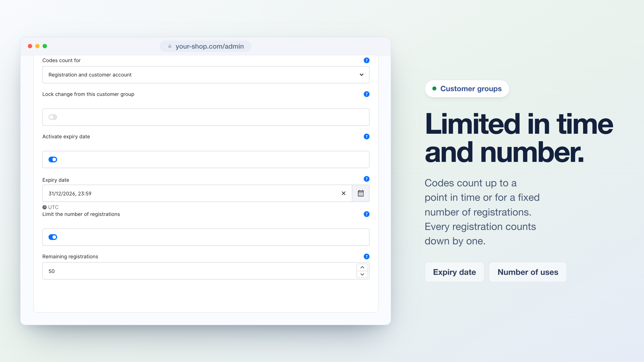Expand the Codes count for dropdown
This screenshot has height=362, width=644.
coord(206,75)
